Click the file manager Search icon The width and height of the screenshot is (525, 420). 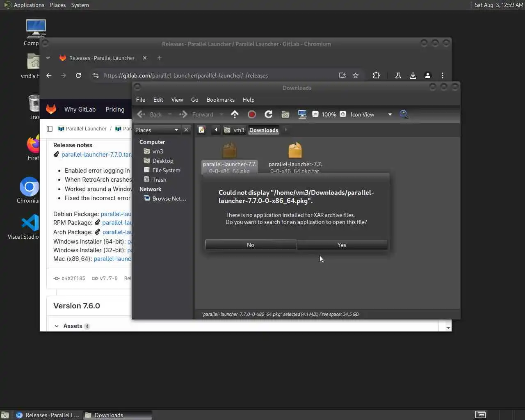[x=404, y=114]
